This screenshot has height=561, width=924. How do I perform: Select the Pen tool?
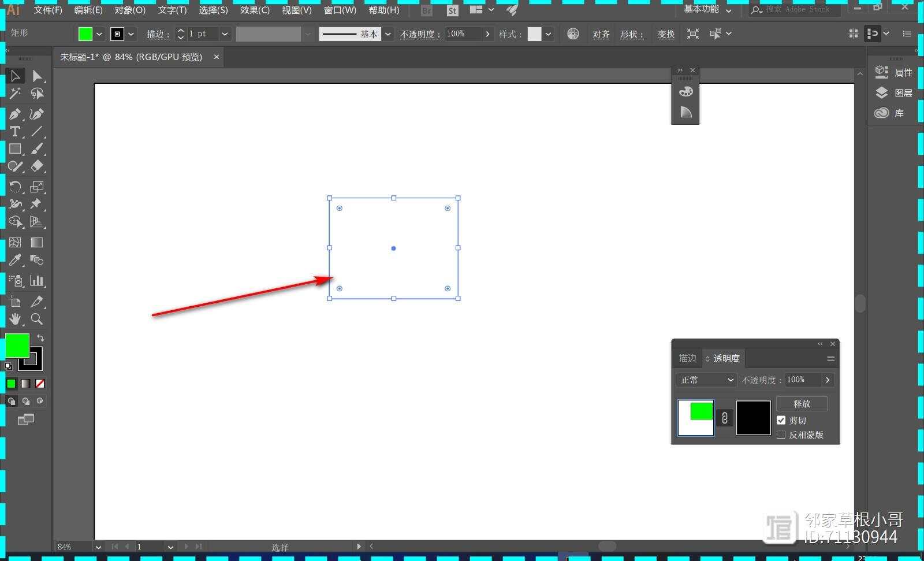16,114
